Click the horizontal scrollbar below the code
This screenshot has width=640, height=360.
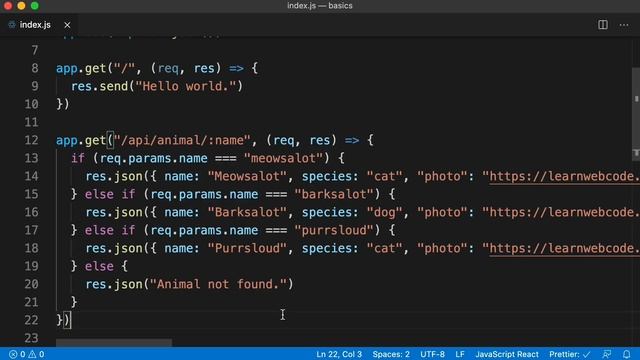click(x=114, y=343)
